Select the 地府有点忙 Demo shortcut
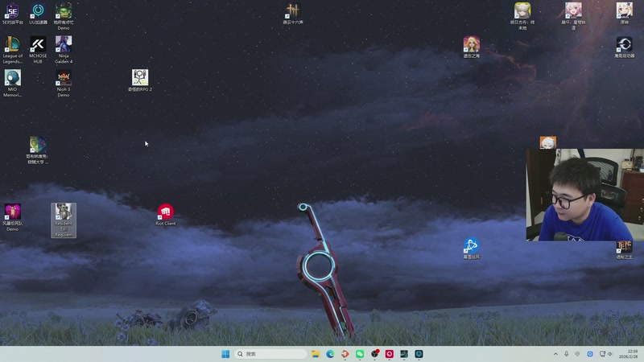This screenshot has width=644, height=362. point(64,16)
